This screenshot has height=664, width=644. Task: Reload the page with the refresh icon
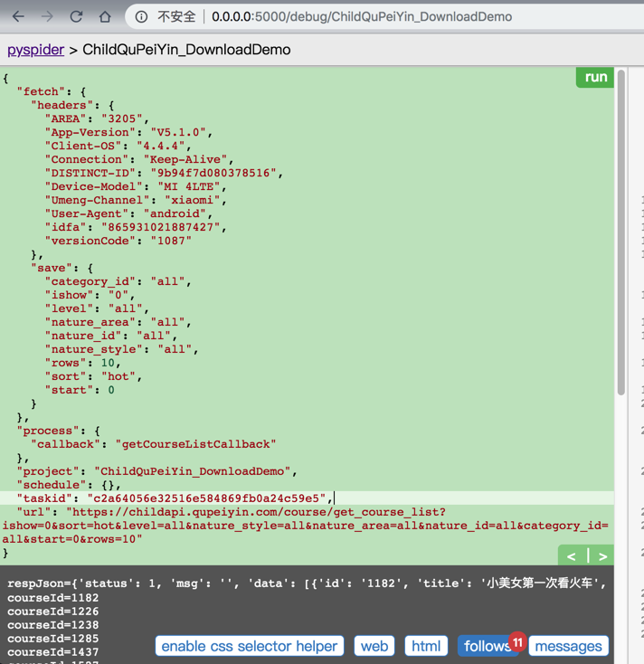76,16
